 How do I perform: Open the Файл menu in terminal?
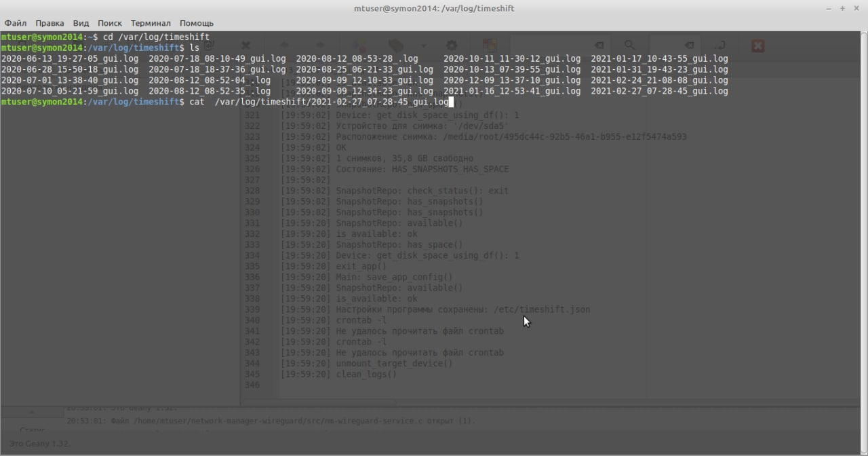click(x=16, y=23)
